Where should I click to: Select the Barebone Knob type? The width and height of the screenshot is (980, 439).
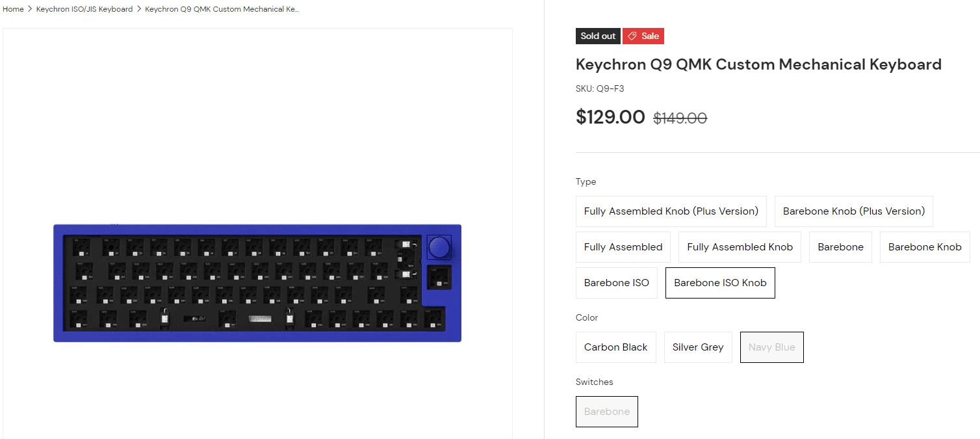click(x=925, y=247)
